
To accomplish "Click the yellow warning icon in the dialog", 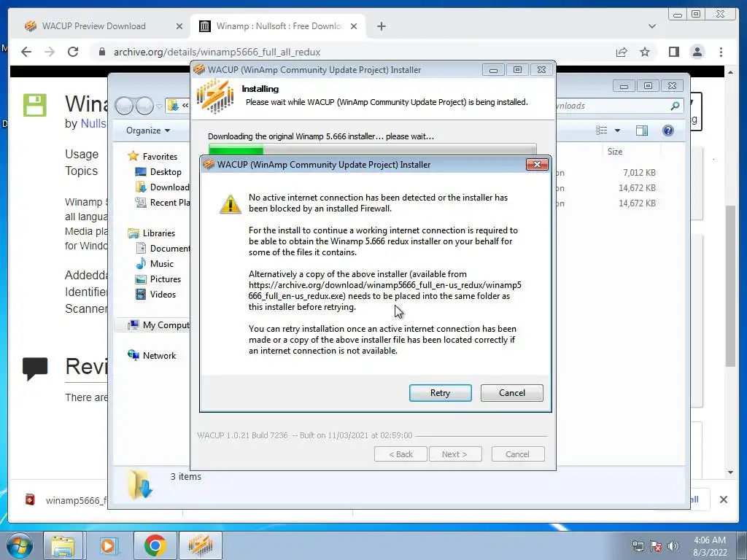I will point(230,204).
